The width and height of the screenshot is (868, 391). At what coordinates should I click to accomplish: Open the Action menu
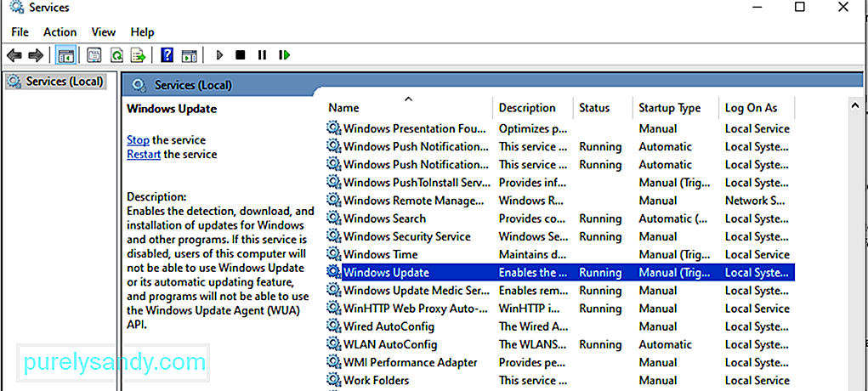coord(60,31)
